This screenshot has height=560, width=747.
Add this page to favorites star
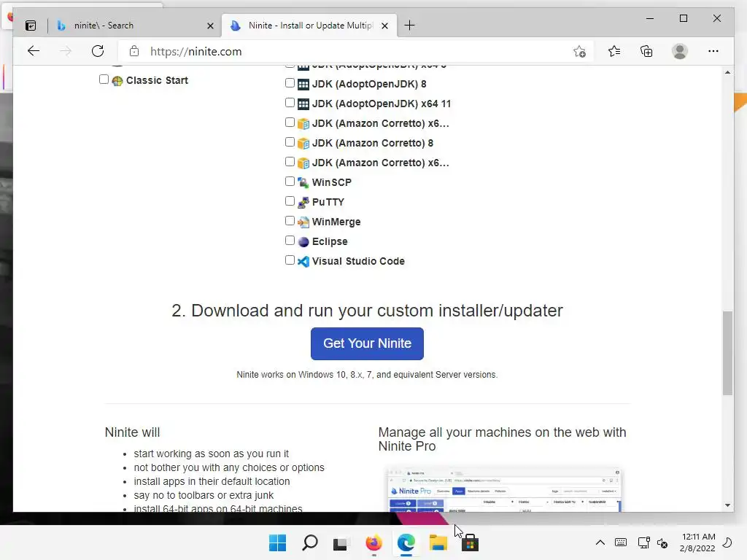579,52
